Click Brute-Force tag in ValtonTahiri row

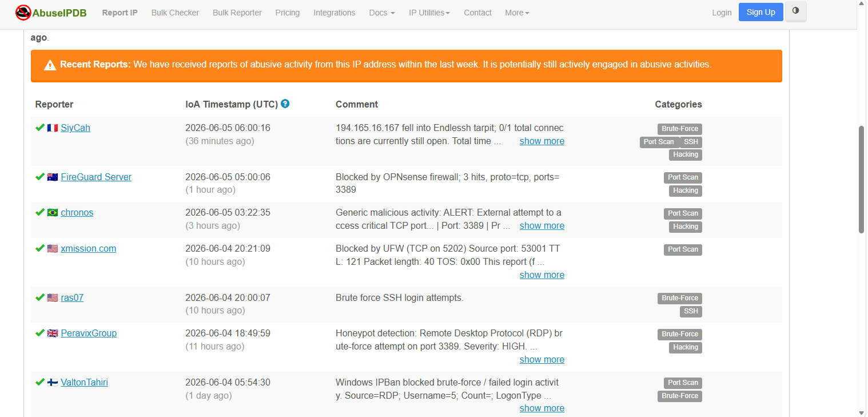(x=680, y=396)
